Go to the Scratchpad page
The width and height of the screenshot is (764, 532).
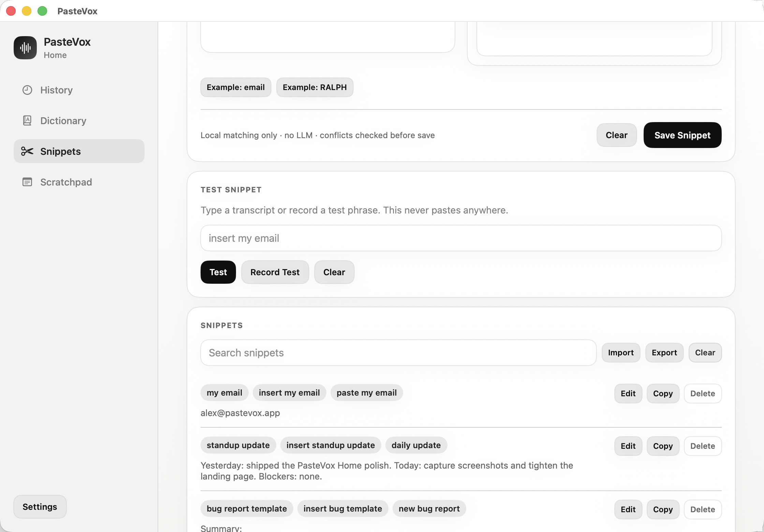pos(79,182)
